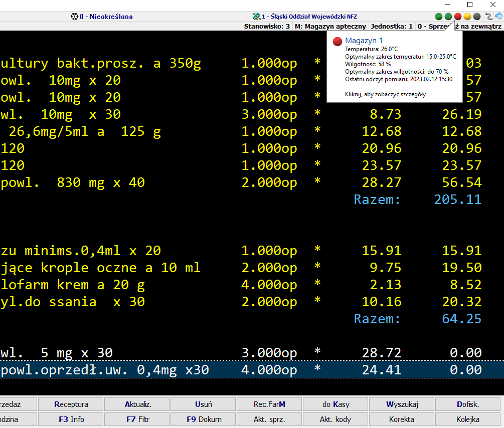Click the '0 - Nieokreślona' label

[x=106, y=17]
